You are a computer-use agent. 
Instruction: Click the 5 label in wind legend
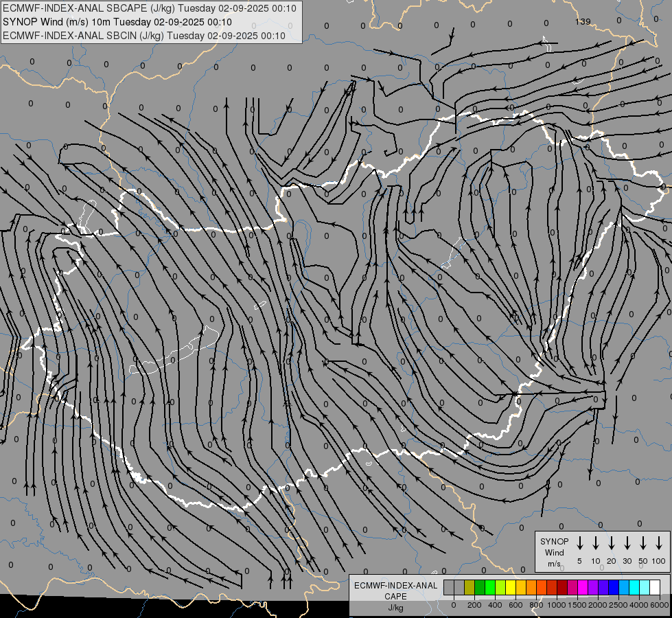(x=579, y=561)
